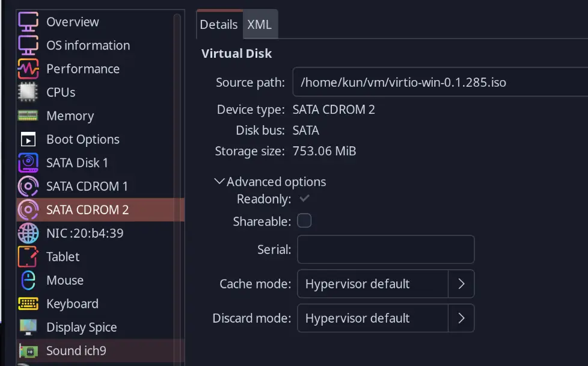588x366 pixels.
Task: Select the CPUs processor icon
Action: [28, 92]
